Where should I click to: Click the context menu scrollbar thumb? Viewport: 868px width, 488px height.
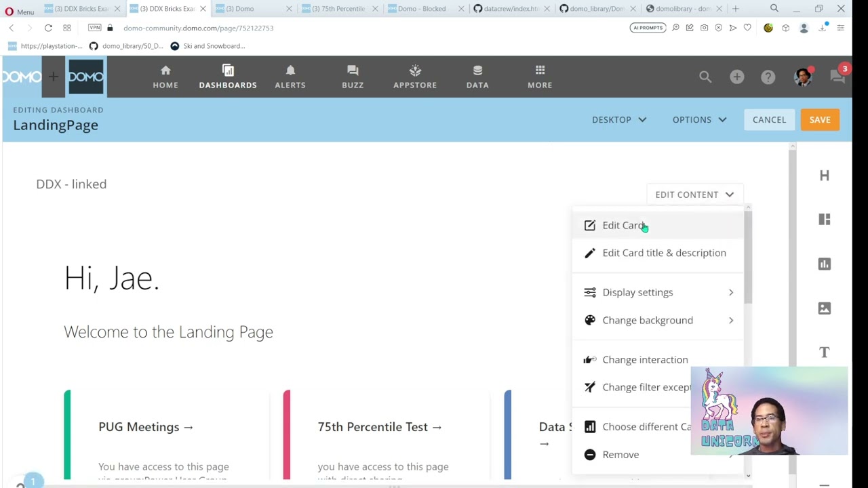(x=748, y=258)
